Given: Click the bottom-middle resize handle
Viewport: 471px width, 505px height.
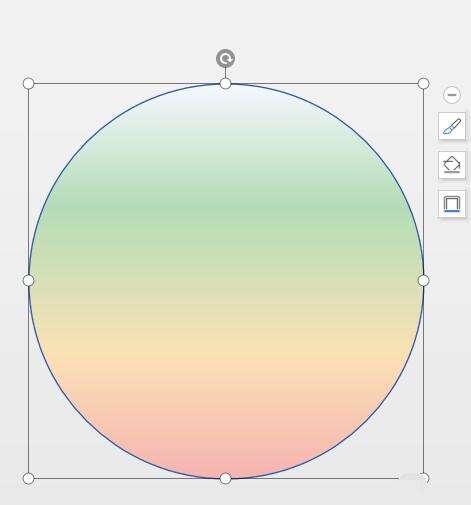Looking at the screenshot, I should coord(226,478).
